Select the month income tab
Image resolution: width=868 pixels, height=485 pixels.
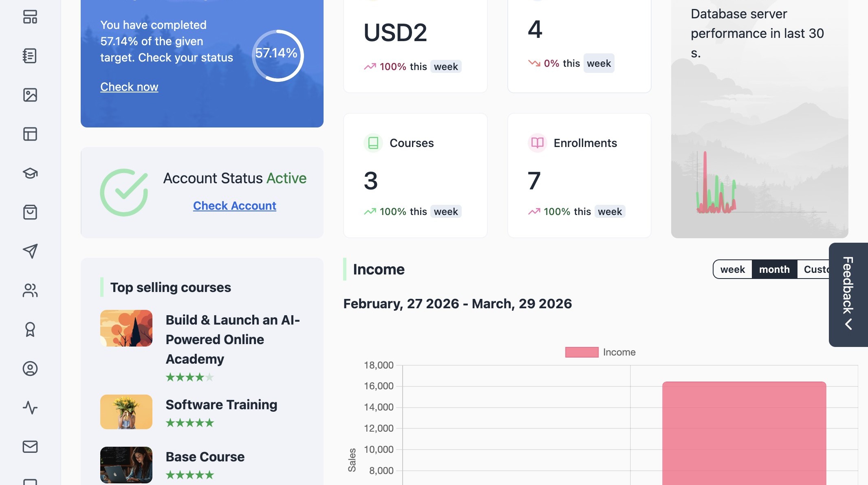774,269
